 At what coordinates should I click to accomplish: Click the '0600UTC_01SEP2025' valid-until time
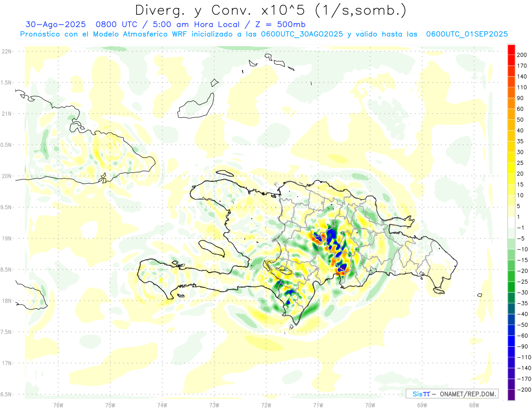(x=466, y=34)
